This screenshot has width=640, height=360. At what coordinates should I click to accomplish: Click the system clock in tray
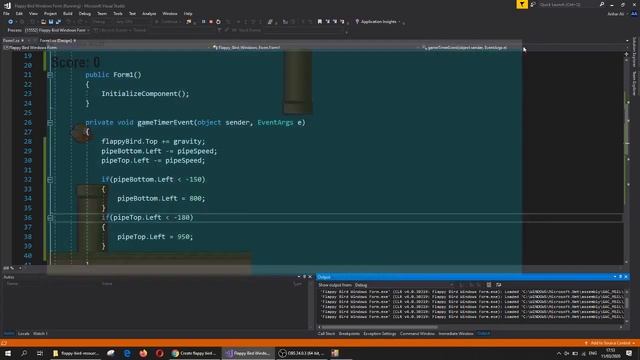pos(611,353)
